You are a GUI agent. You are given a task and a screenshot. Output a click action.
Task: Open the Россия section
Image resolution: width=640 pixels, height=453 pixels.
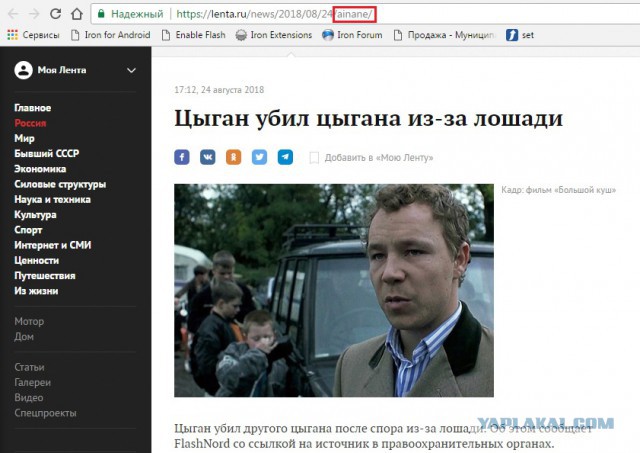click(x=30, y=123)
